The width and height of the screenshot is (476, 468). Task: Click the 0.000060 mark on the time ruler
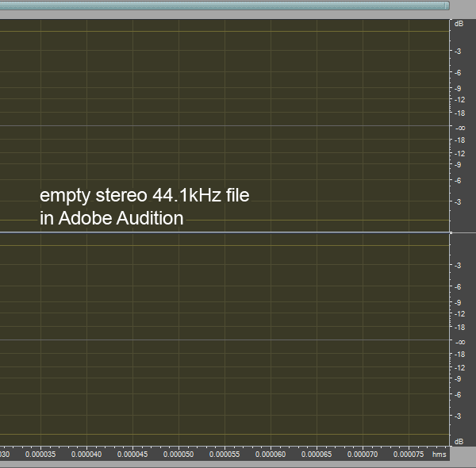[270, 455]
